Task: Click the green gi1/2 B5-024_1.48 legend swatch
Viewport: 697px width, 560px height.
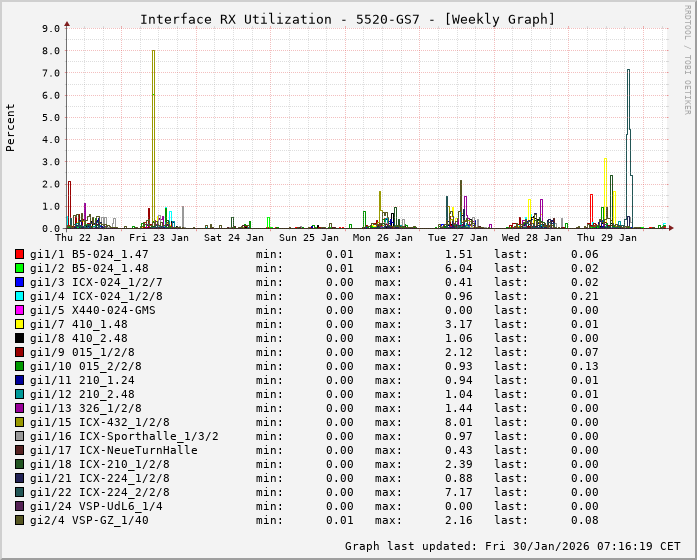Action: [x=19, y=268]
